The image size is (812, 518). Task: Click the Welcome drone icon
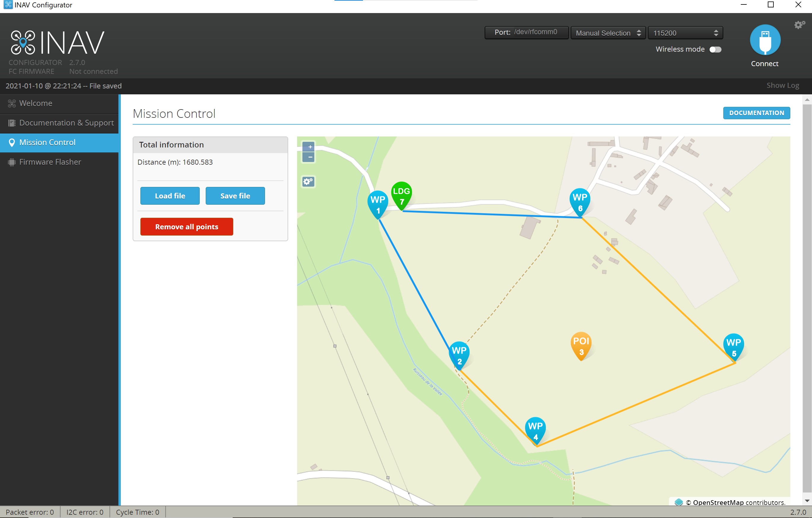tap(12, 103)
